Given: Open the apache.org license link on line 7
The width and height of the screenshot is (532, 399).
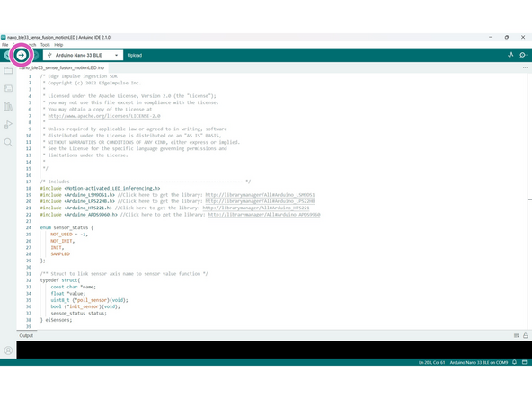Looking at the screenshot, I should pyautogui.click(x=104, y=116).
